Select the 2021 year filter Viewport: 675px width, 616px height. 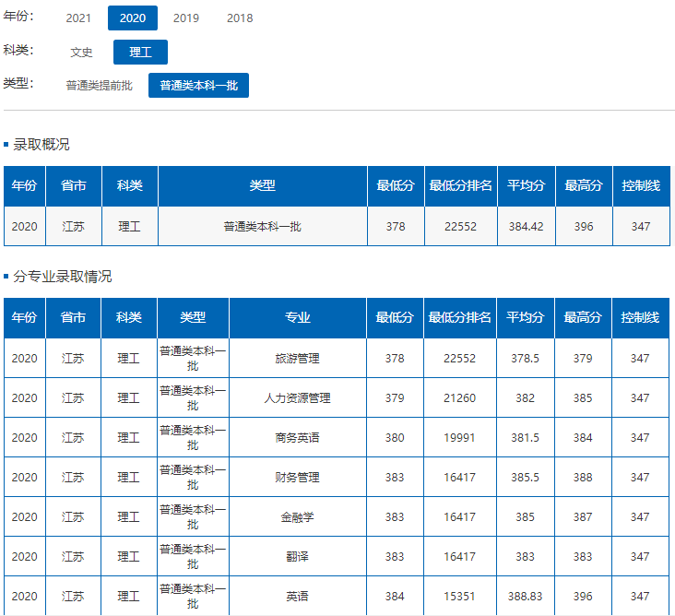(78, 18)
